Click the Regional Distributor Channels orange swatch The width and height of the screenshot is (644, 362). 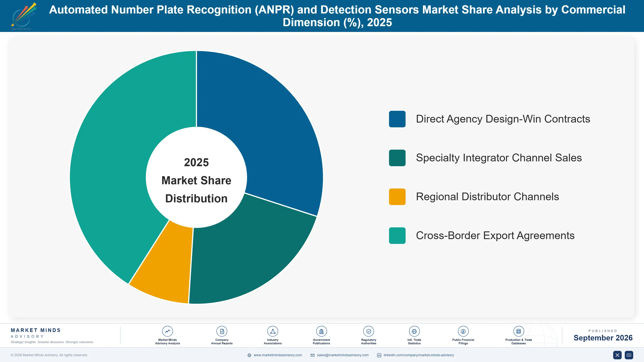click(397, 197)
